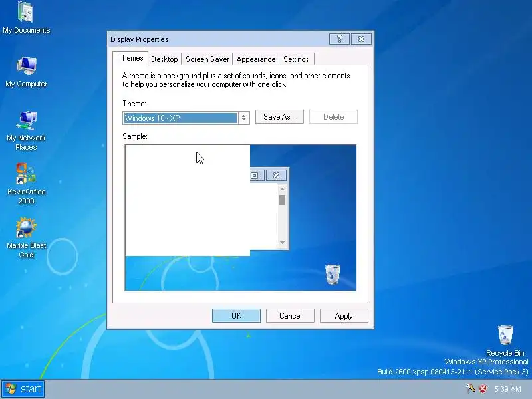The height and width of the screenshot is (399, 532).
Task: Click the Display Properties title bar
Action: pos(219,39)
